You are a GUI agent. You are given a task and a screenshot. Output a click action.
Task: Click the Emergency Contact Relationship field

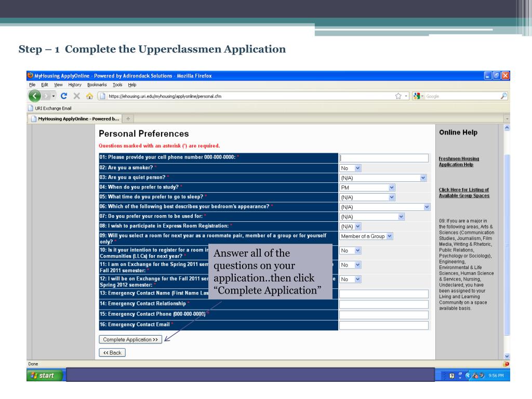[x=384, y=304]
